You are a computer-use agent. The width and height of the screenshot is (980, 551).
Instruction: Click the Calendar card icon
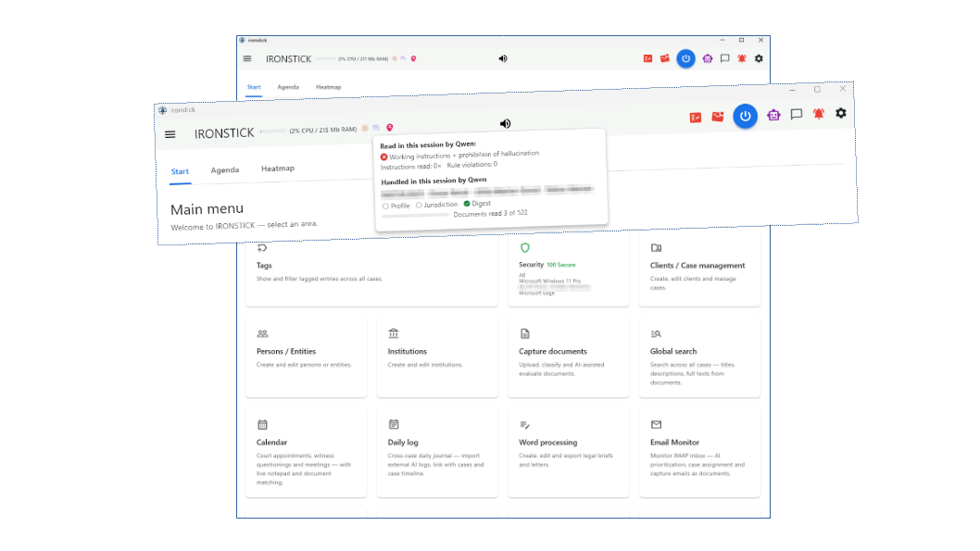click(x=262, y=425)
